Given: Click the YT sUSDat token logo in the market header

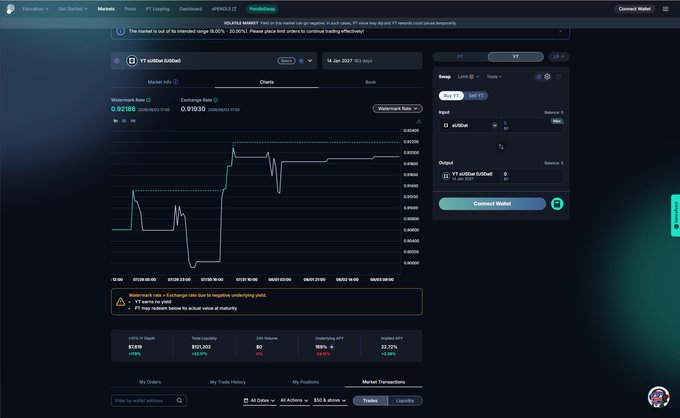Looking at the screenshot, I should (x=131, y=61).
